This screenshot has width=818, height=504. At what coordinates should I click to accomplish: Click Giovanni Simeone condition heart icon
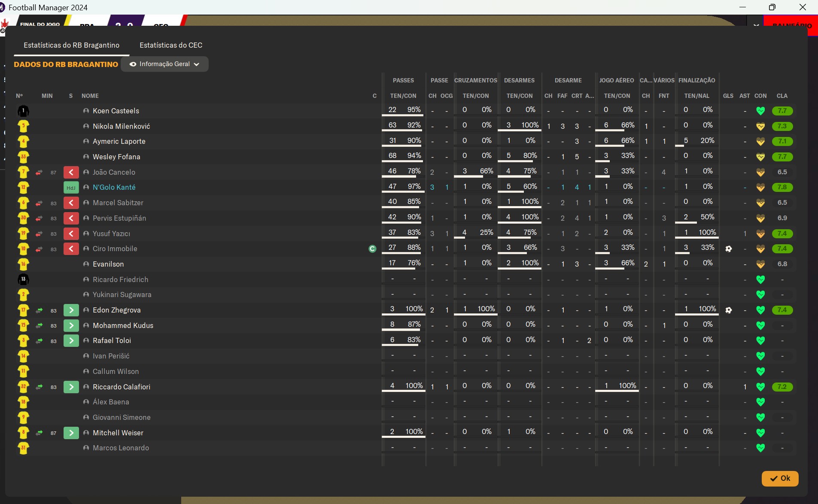pos(760,418)
